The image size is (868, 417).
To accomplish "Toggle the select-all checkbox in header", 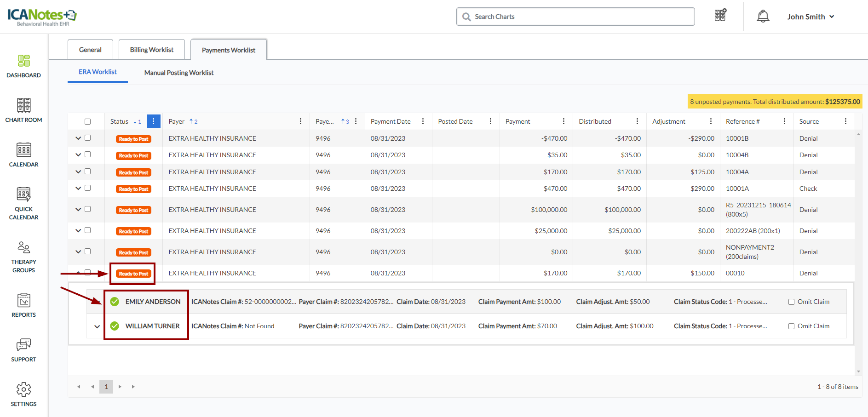I will click(87, 122).
